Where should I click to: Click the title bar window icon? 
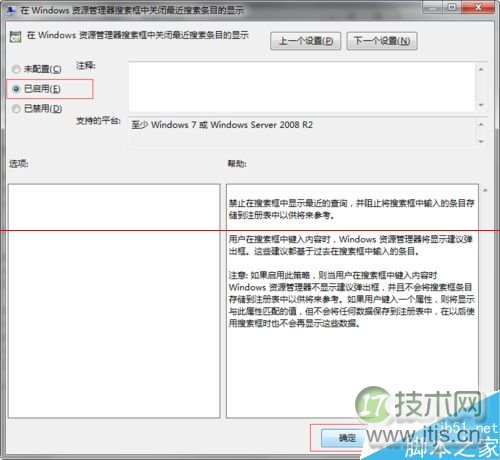[11, 10]
